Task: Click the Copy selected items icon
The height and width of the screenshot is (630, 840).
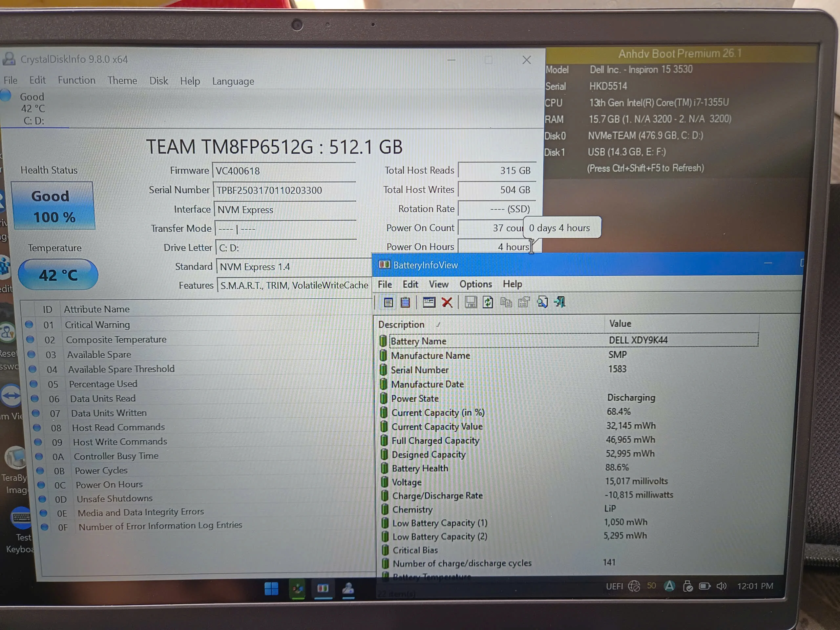Action: pyautogui.click(x=506, y=302)
